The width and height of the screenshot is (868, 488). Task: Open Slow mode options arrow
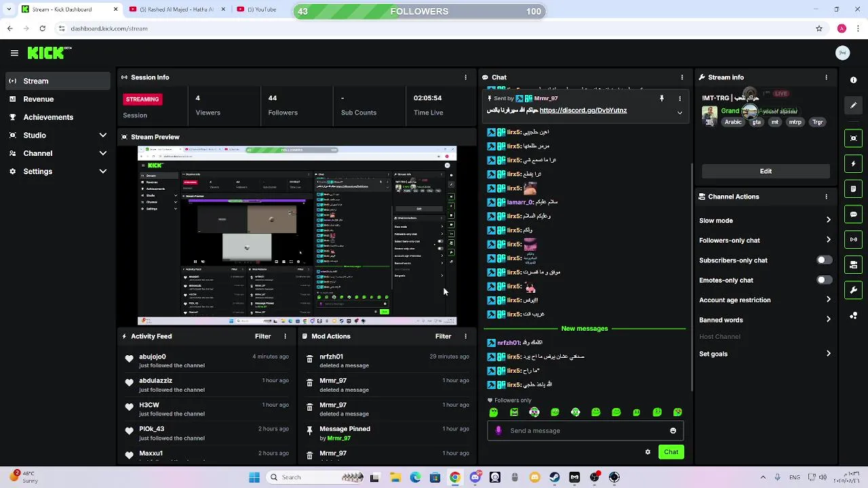click(x=828, y=220)
